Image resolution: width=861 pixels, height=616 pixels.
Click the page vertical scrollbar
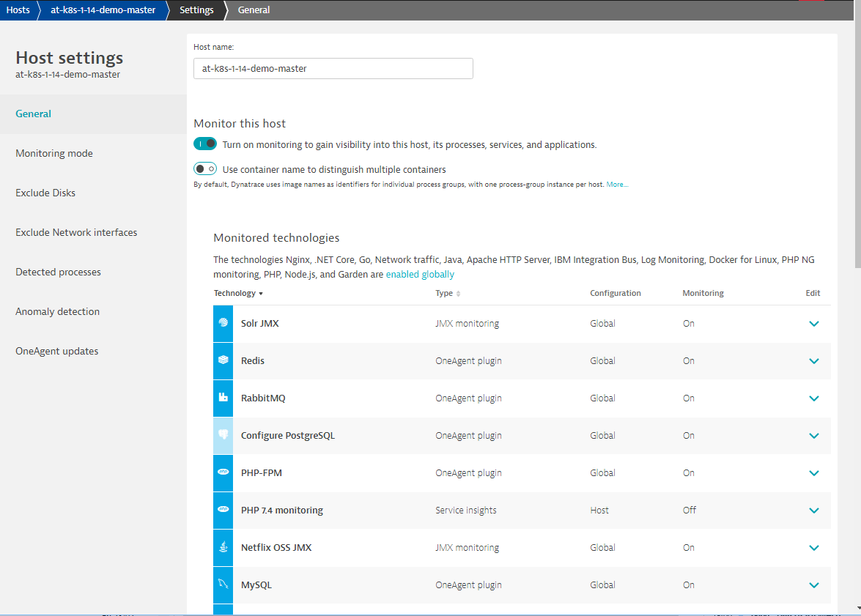(x=855, y=293)
